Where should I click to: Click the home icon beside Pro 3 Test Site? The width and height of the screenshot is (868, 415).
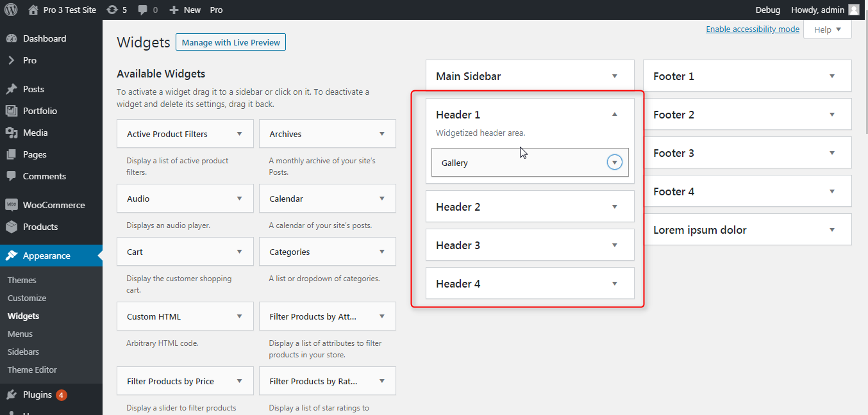[33, 10]
